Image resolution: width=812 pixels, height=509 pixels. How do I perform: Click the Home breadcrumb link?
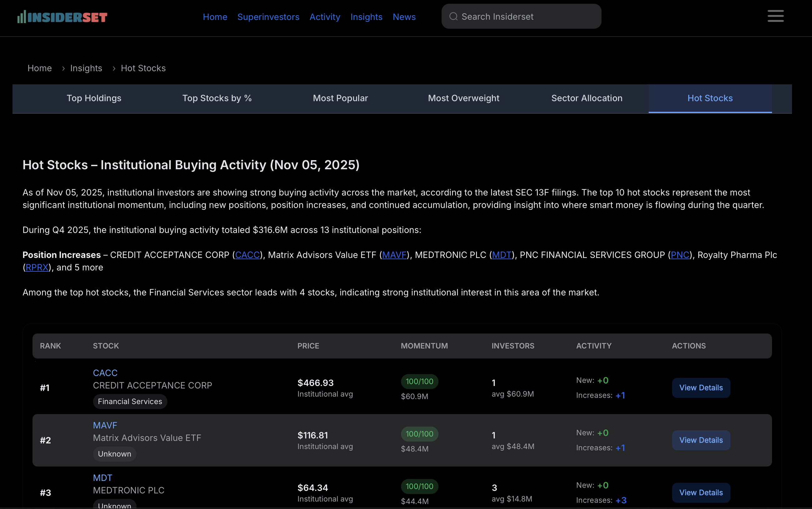(39, 68)
